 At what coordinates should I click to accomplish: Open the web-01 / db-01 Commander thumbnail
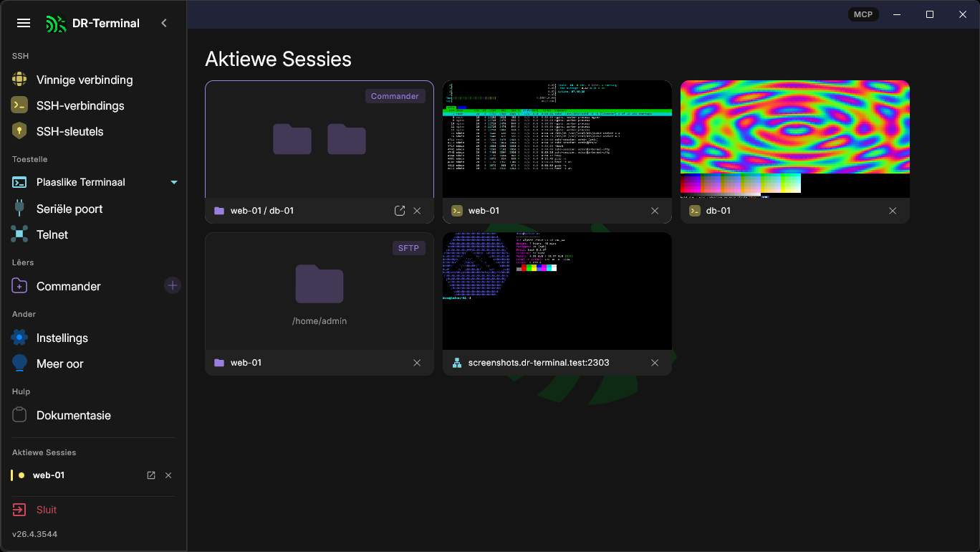(x=320, y=139)
